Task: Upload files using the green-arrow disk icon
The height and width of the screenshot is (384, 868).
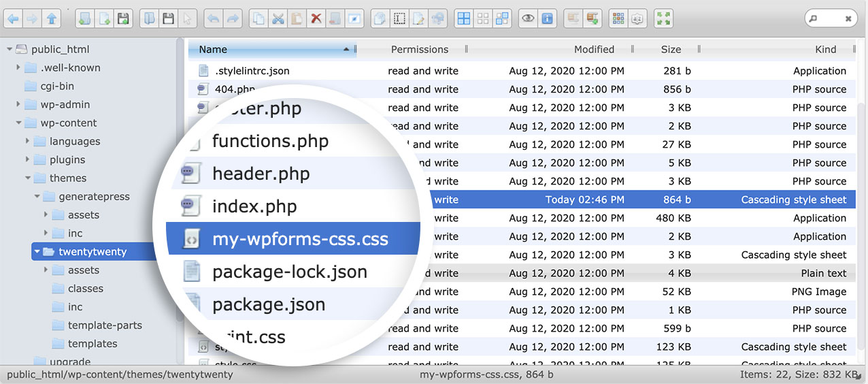Action: coord(123,18)
